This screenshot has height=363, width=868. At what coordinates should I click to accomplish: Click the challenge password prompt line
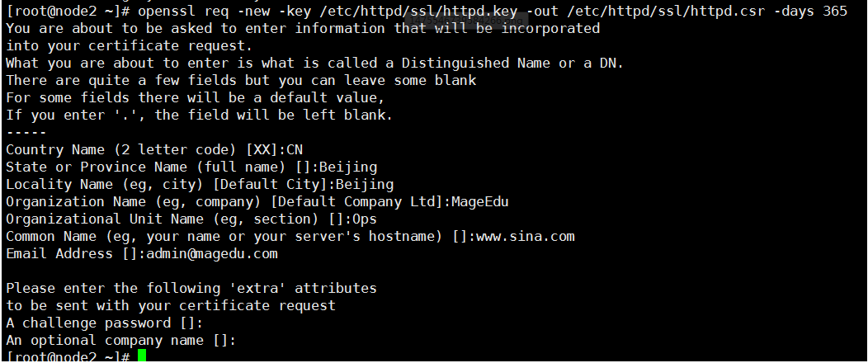(x=105, y=323)
